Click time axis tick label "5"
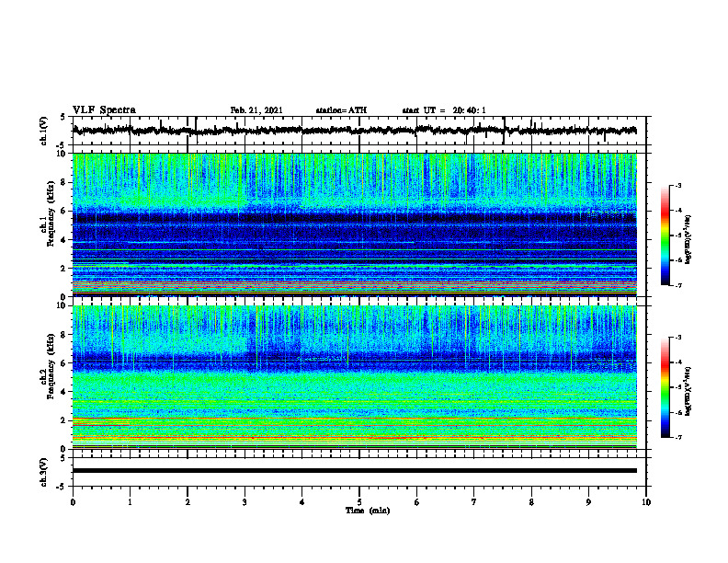This screenshot has width=728, height=563. (359, 502)
